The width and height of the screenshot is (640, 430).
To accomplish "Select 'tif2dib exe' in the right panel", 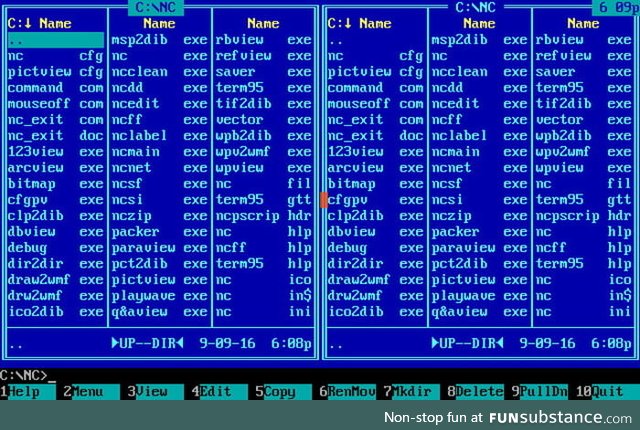I will [584, 104].
